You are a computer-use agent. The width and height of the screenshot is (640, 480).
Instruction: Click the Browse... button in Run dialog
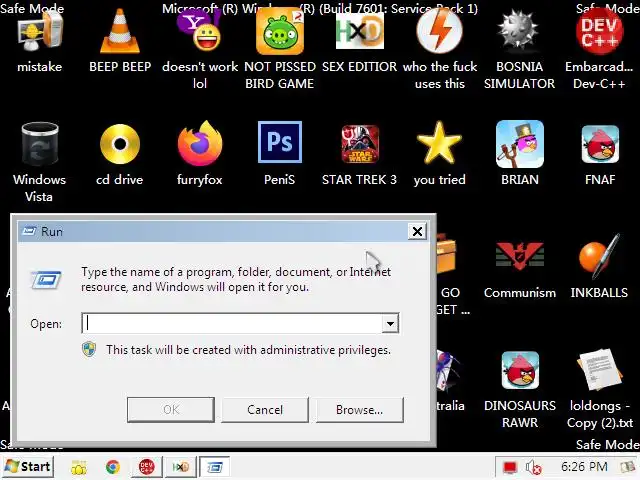pyautogui.click(x=360, y=409)
